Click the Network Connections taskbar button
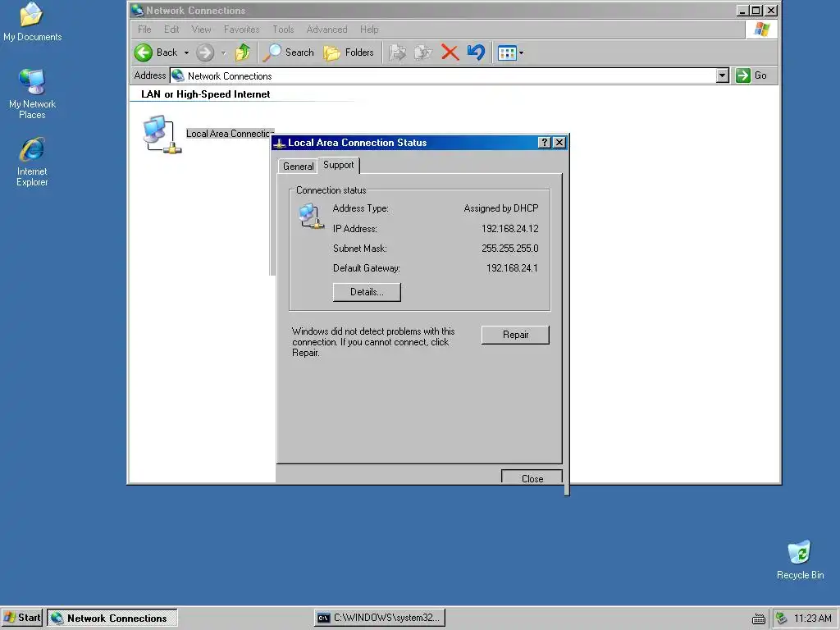 tap(112, 619)
